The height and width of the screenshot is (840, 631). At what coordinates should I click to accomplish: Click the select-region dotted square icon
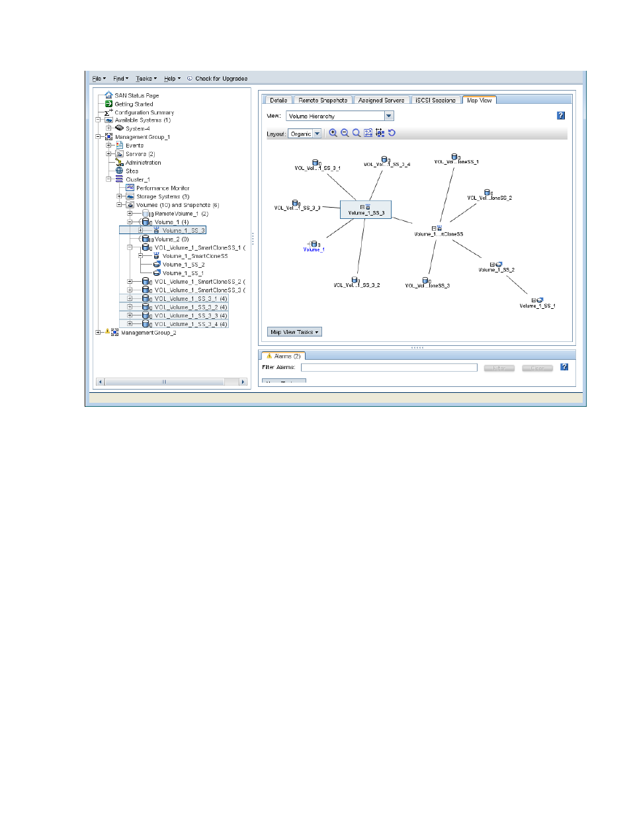click(x=380, y=133)
